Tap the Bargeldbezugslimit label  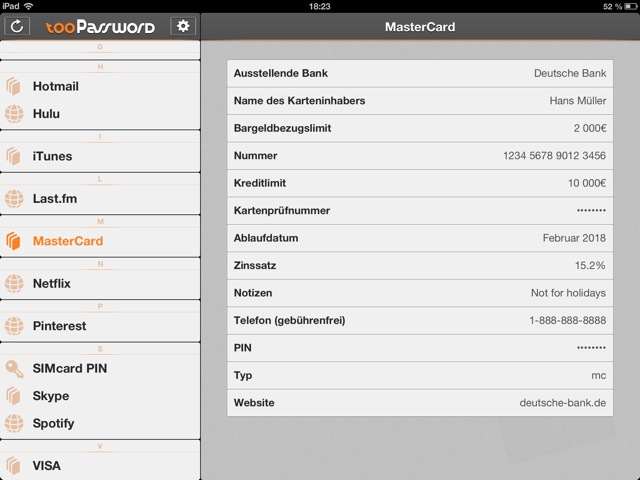coord(282,128)
